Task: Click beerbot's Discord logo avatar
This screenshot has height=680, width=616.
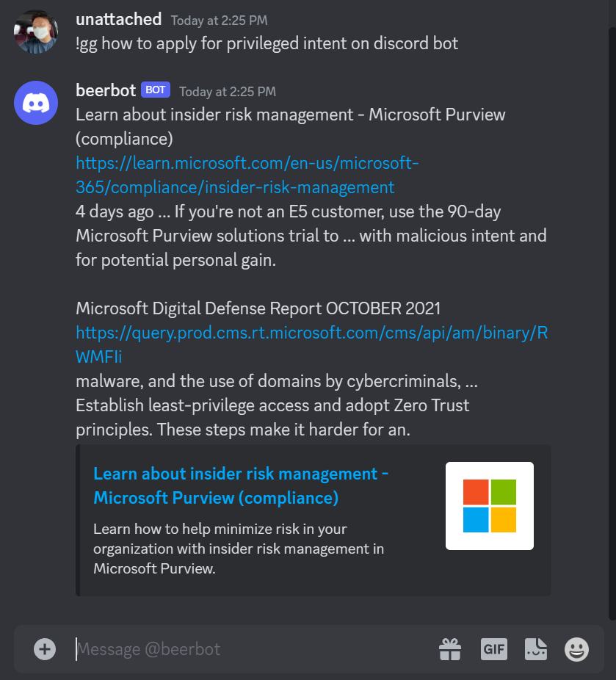Action: tap(36, 103)
